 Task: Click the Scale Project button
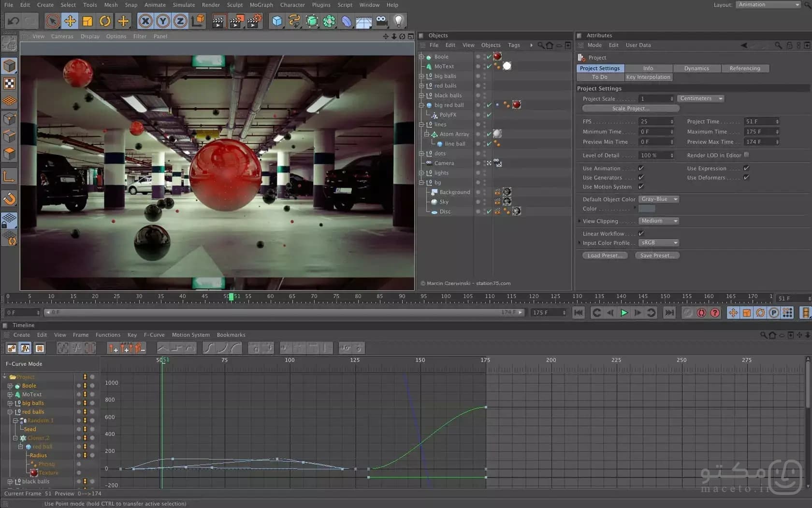[x=631, y=108]
